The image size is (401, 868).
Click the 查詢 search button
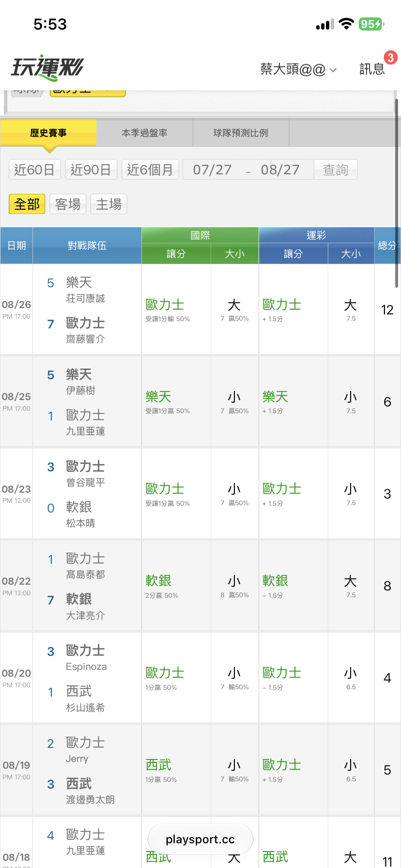coord(336,170)
